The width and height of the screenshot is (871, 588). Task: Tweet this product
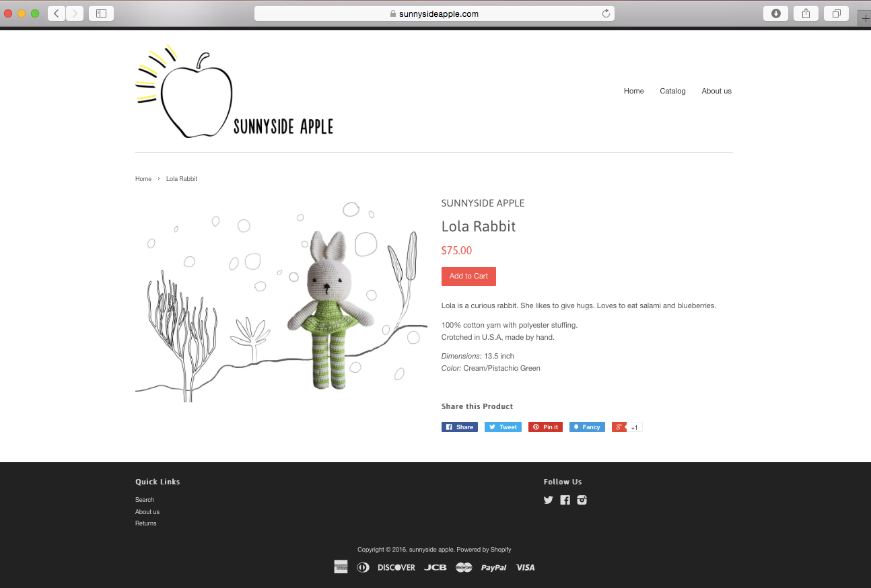[503, 427]
